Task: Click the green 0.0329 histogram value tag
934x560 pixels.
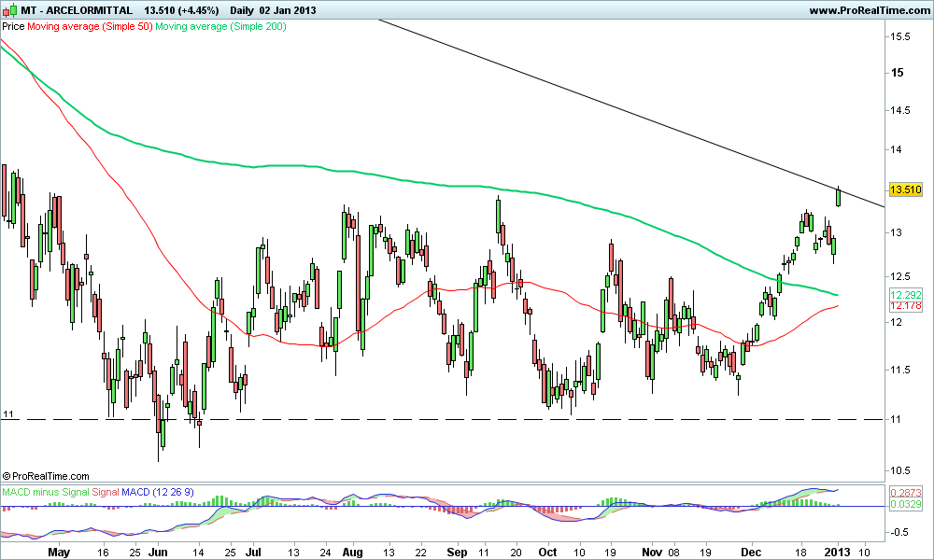Action: (x=905, y=504)
